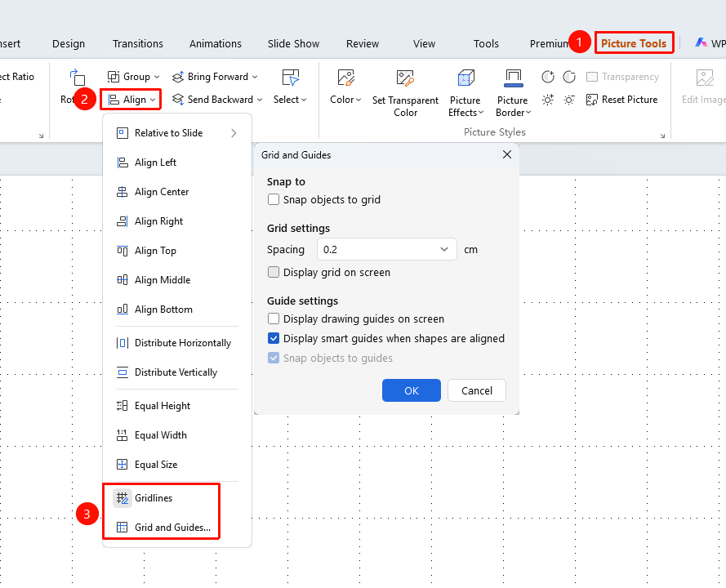Choose Align Middle from the Align menu
Viewport: 726px width, 588px height.
177,280
